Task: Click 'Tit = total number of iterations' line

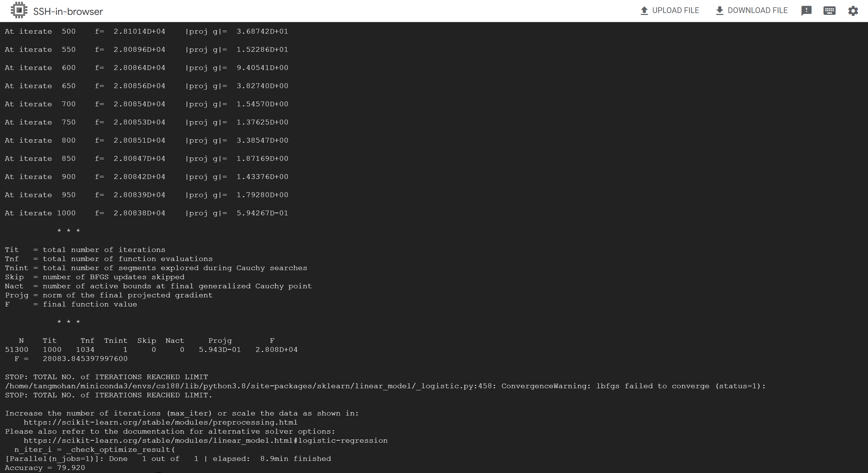Action: point(85,250)
